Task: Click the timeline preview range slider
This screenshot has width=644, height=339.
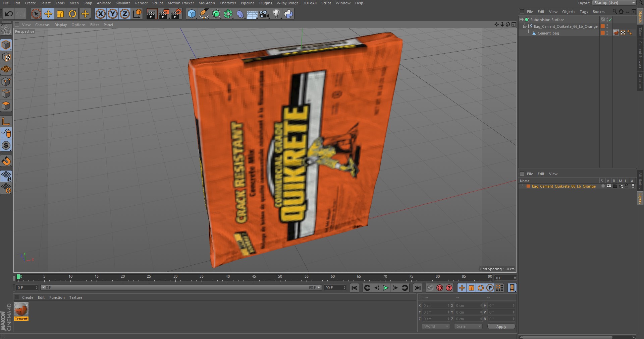Action: (181, 287)
